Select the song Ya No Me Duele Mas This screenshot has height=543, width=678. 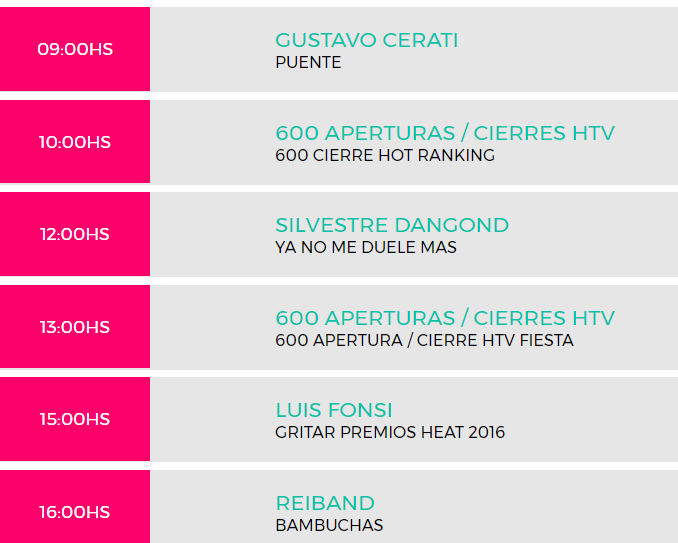365,247
